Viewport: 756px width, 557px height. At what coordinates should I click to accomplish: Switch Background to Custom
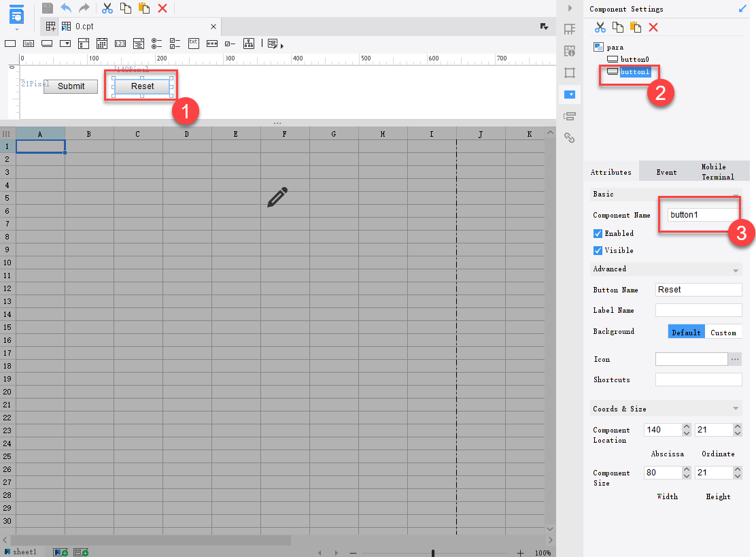tap(723, 332)
